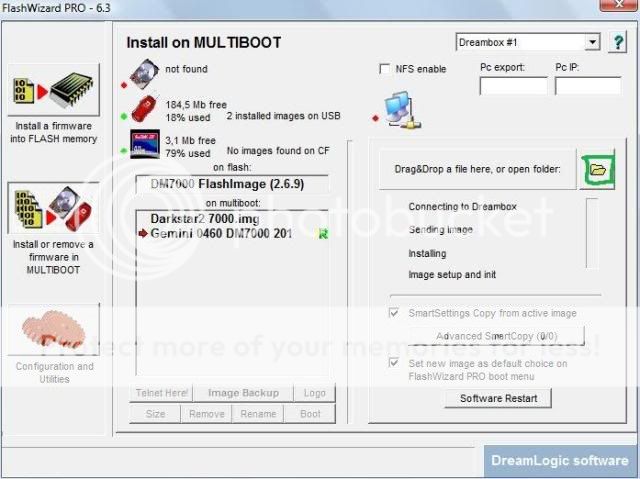Click green refresh icon beside Gemini image
This screenshot has height=479, width=640.
point(323,234)
